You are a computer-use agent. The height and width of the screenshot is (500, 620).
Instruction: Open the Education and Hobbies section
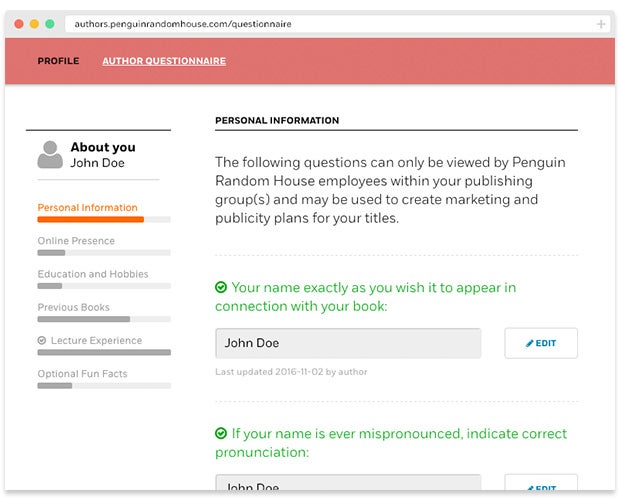coord(93,274)
